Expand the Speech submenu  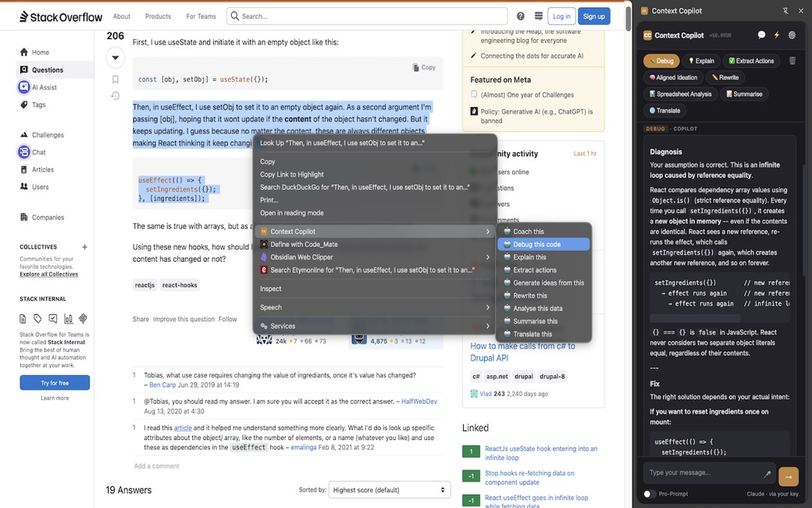point(376,307)
